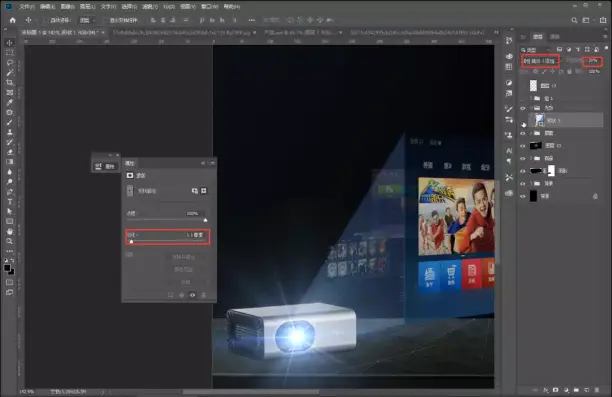Select the History Brush tool
Viewport: 612px width, 397px height.
pyautogui.click(x=10, y=142)
